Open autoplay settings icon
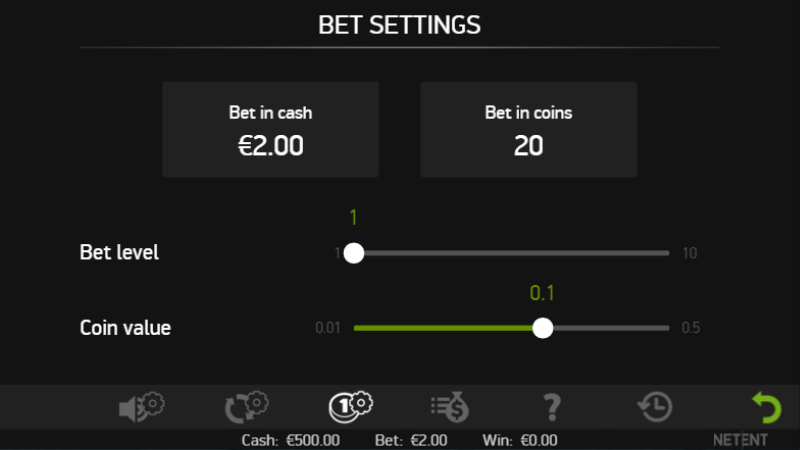800x450 pixels. (246, 407)
